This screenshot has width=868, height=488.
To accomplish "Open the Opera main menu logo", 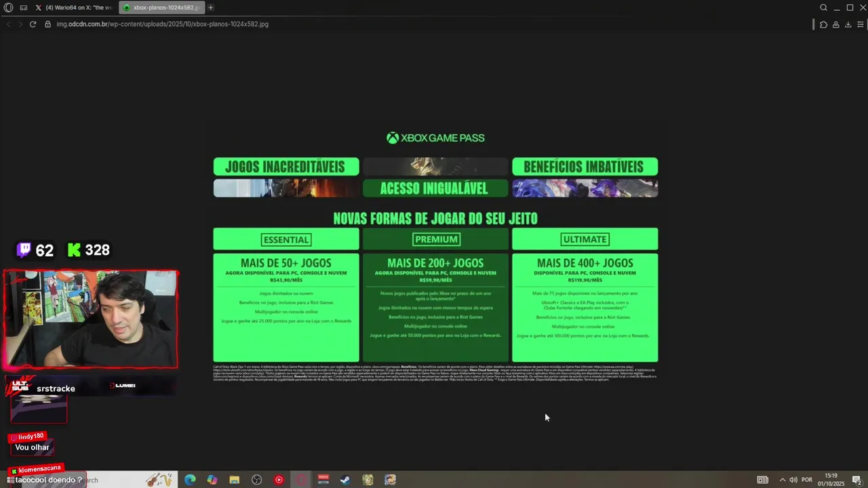I will (9, 7).
